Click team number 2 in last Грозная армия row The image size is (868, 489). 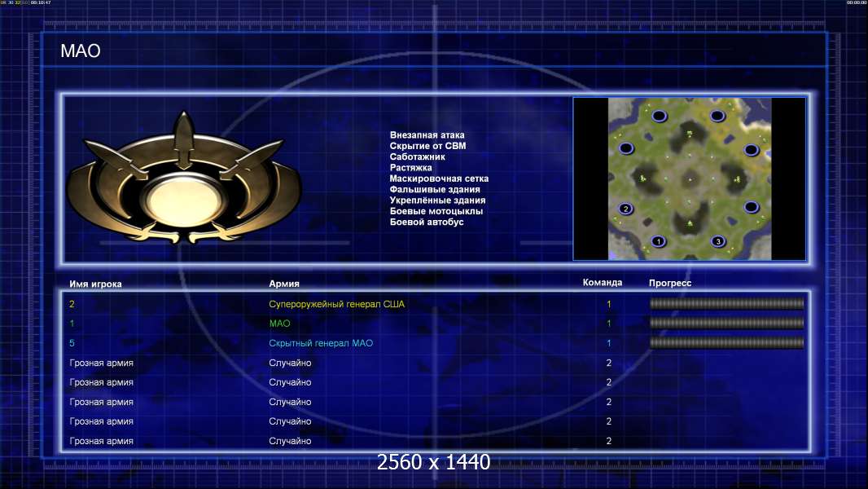[609, 442]
